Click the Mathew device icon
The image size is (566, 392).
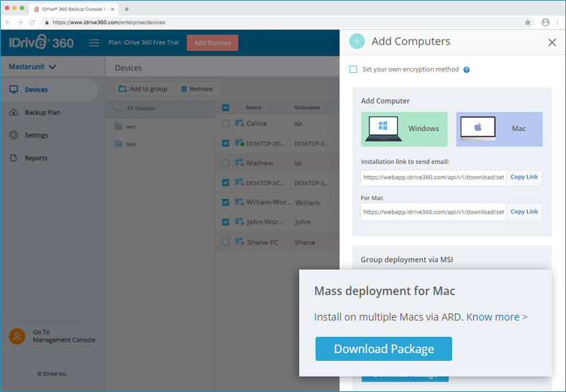pos(239,163)
